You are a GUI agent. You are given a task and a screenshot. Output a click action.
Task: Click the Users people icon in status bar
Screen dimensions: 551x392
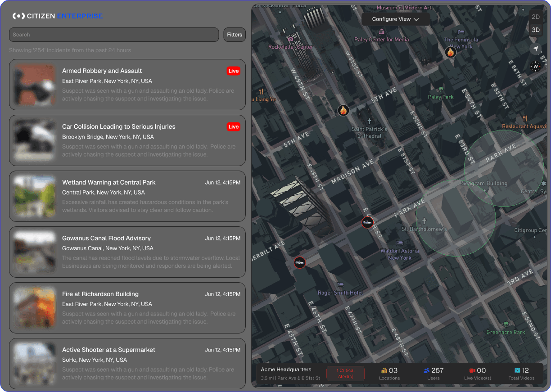coord(426,370)
